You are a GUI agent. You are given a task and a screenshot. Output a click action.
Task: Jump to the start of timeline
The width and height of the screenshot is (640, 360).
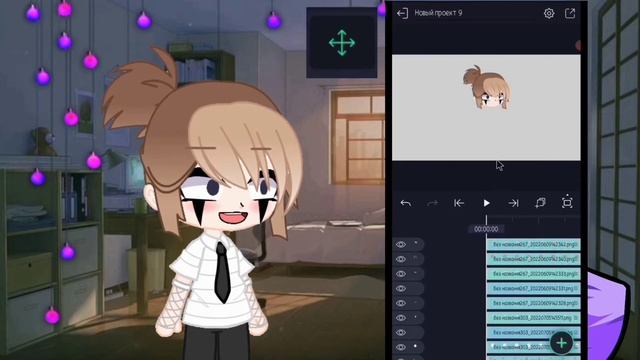coord(459,203)
